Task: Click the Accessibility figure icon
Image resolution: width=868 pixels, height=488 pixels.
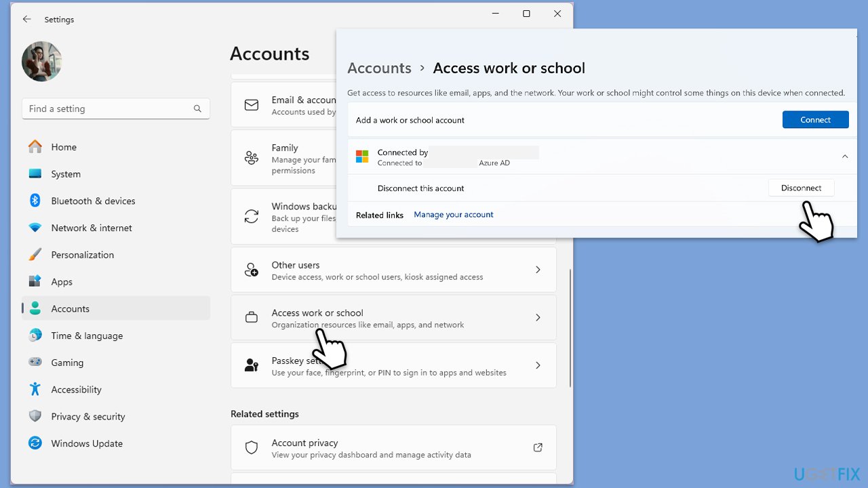Action: [35, 389]
